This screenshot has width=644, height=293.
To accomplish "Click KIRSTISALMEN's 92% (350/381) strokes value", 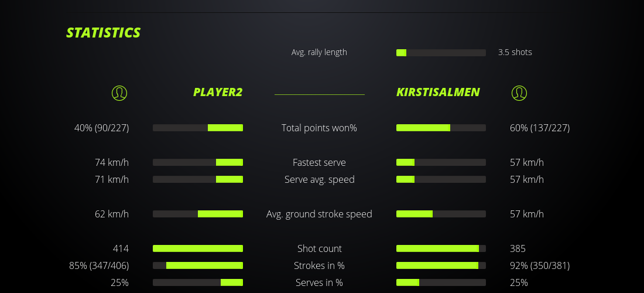I will 540,265.
